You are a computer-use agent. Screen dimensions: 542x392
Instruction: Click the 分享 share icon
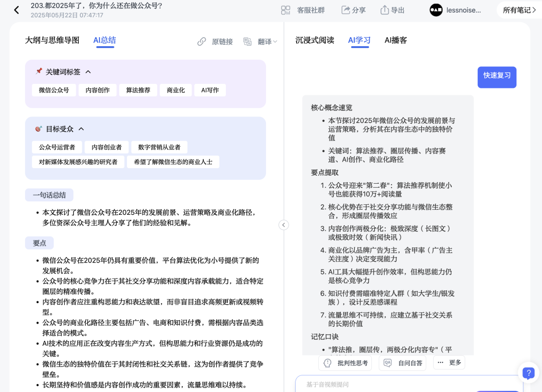tap(346, 10)
